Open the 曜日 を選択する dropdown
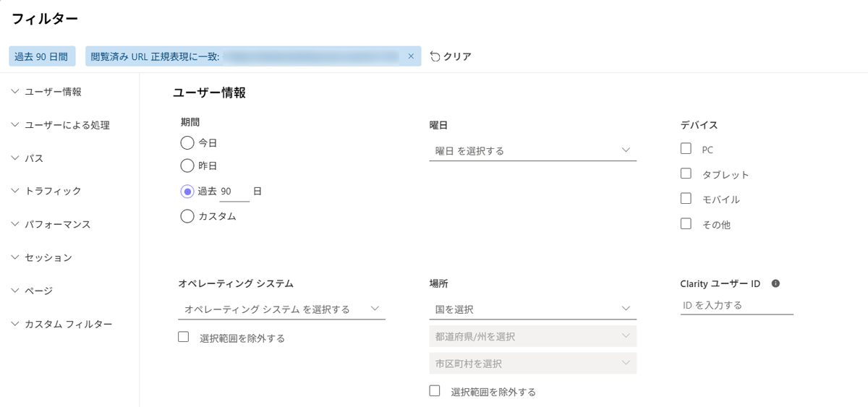The height and width of the screenshot is (407, 868). point(532,150)
